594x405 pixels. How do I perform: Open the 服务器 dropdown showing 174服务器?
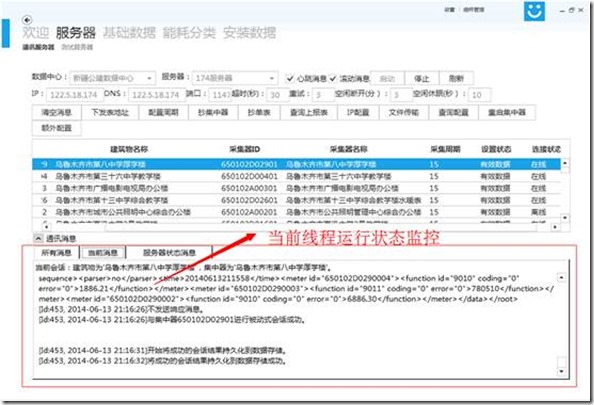click(235, 78)
